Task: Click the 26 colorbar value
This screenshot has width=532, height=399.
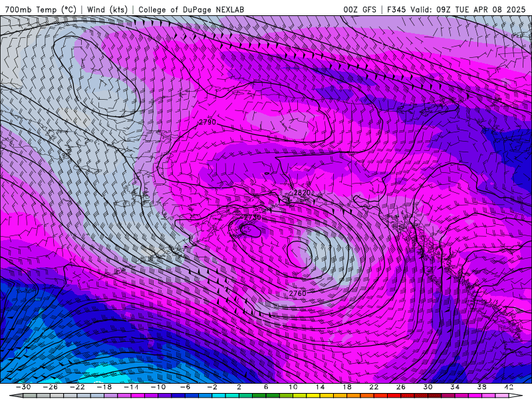Action: [401, 387]
